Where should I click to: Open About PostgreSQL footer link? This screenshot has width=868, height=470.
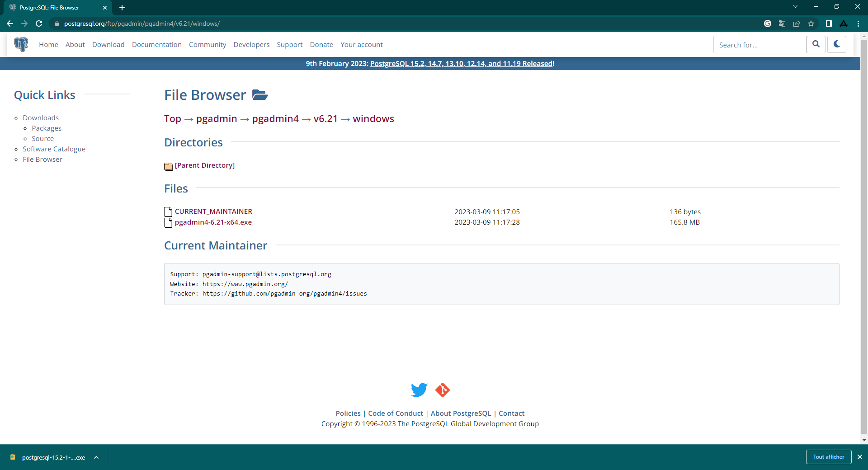[x=461, y=413]
